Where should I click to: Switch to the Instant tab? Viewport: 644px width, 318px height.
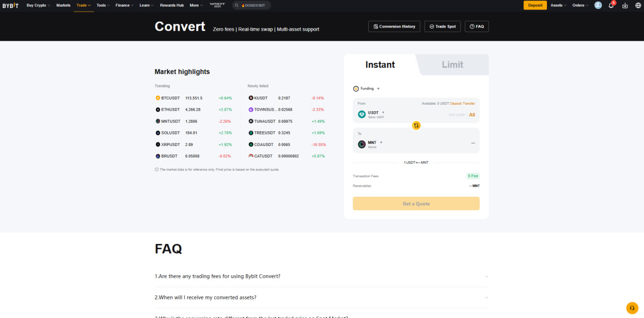tap(380, 64)
